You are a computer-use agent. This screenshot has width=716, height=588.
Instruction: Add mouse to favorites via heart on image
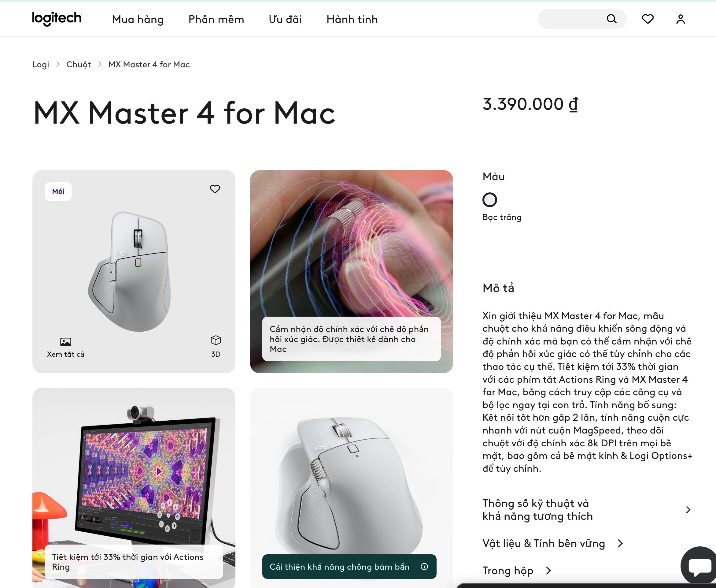pyautogui.click(x=215, y=189)
